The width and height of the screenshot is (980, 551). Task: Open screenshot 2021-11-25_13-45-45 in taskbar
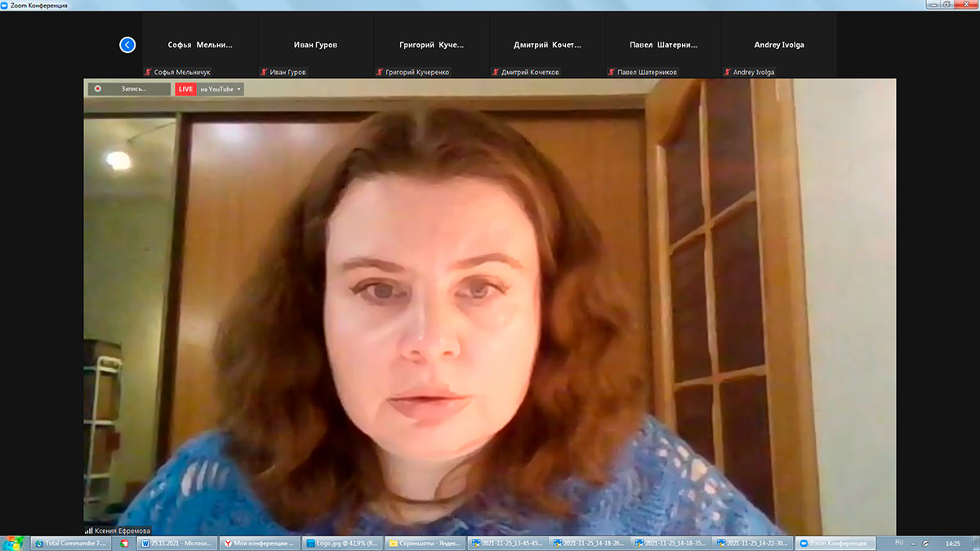506,543
